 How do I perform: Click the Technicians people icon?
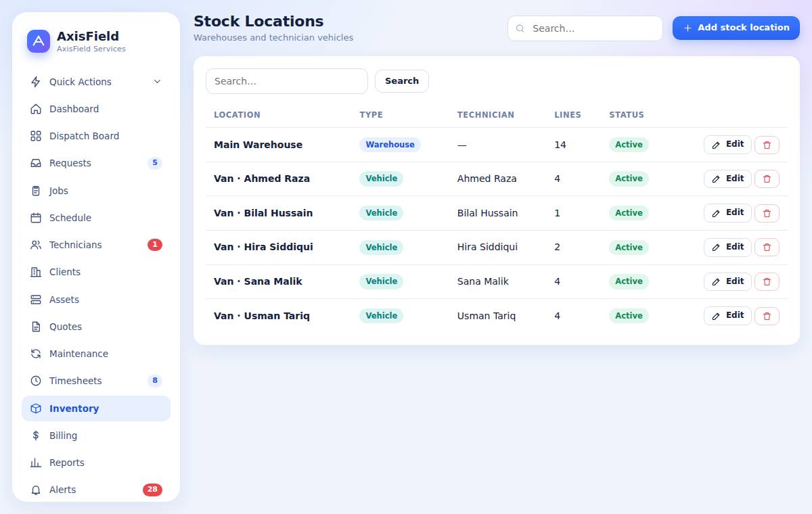tap(36, 245)
